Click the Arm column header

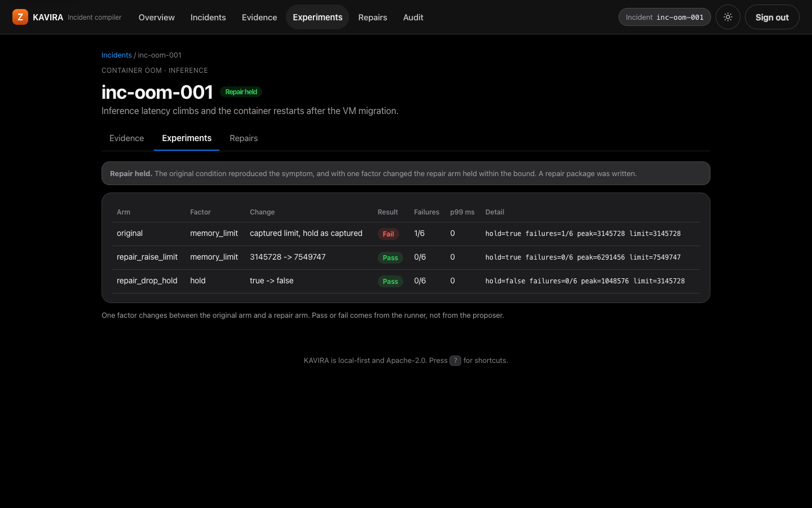tap(123, 212)
